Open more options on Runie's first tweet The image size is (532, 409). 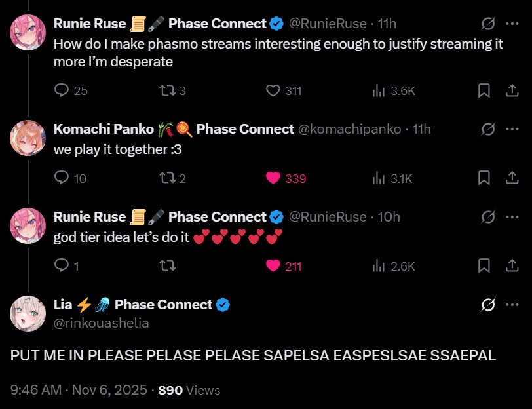[x=512, y=24]
